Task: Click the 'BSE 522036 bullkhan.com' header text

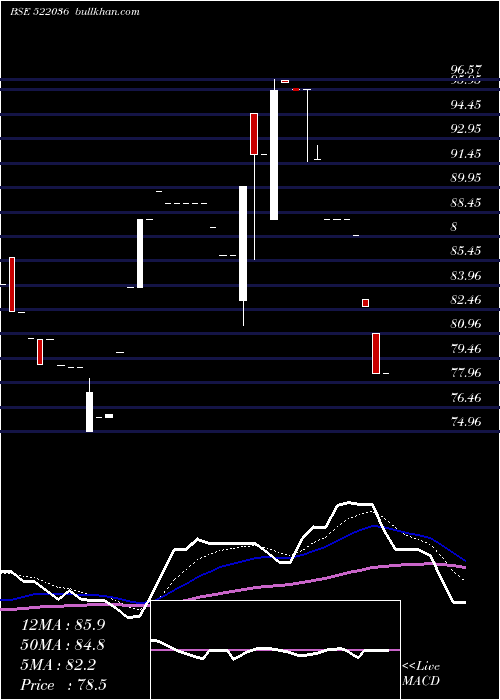Action: (x=75, y=12)
